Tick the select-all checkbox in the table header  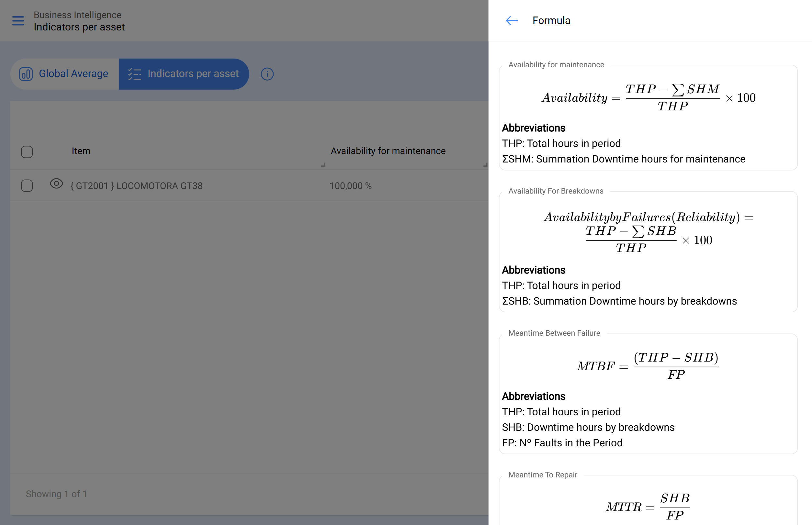click(x=27, y=152)
